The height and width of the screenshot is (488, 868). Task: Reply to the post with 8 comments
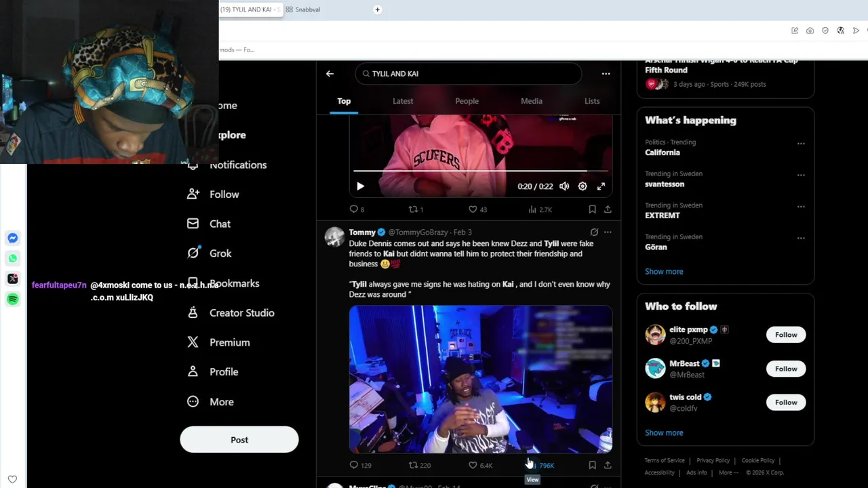point(357,209)
